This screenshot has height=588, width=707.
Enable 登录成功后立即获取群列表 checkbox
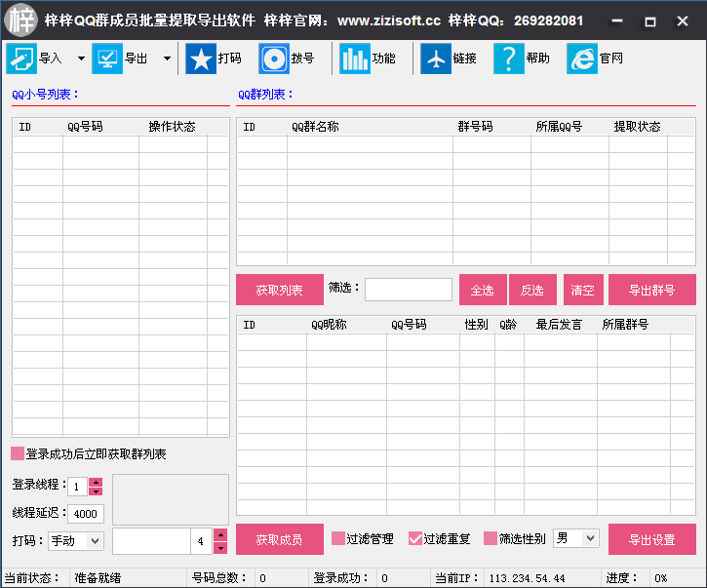18,453
